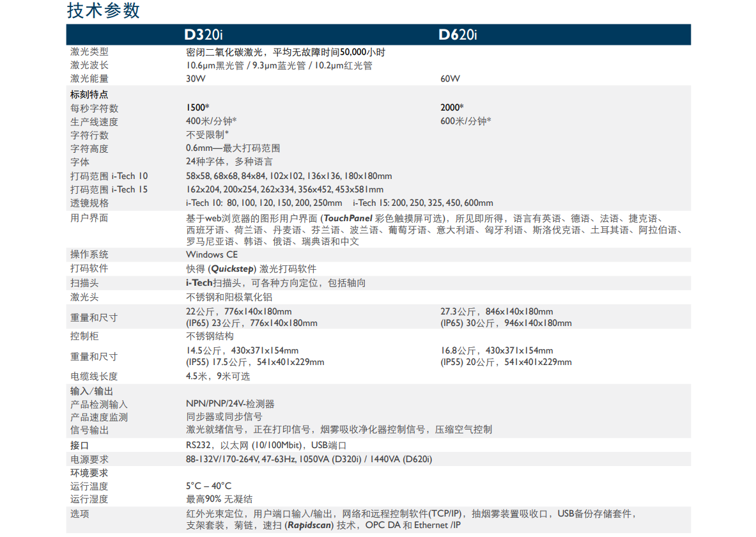Click the 扫描头 label
This screenshot has width=756, height=537.
(x=84, y=283)
